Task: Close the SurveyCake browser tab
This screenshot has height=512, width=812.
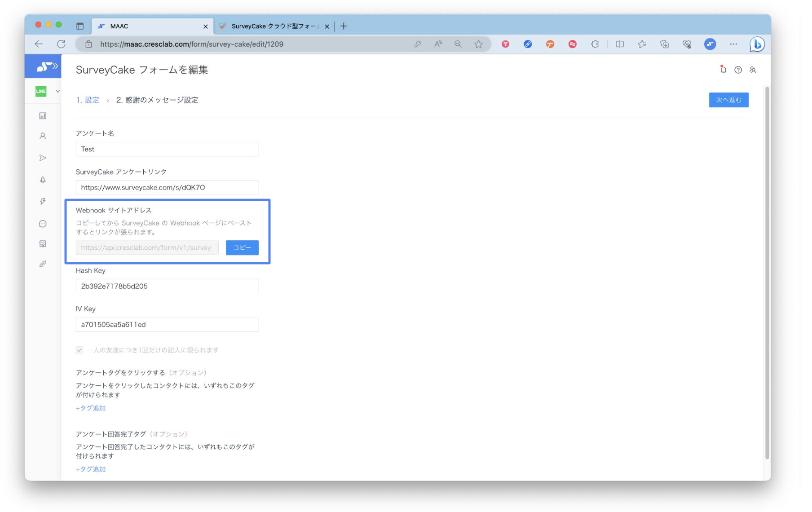Action: [x=327, y=26]
